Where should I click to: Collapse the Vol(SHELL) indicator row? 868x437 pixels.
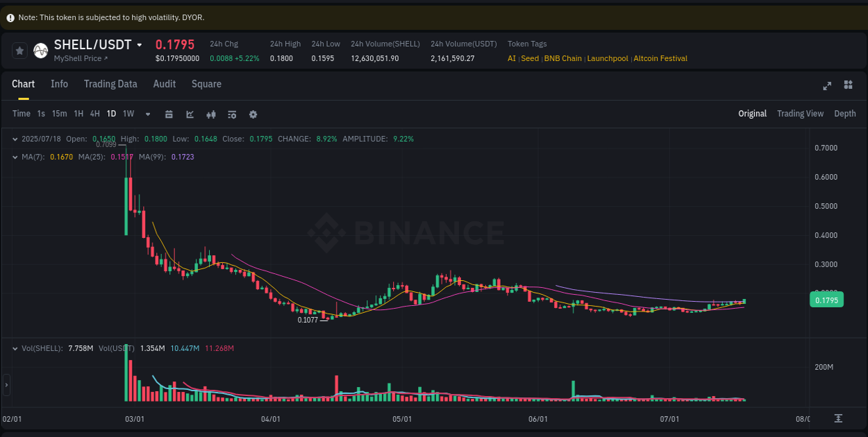15,348
